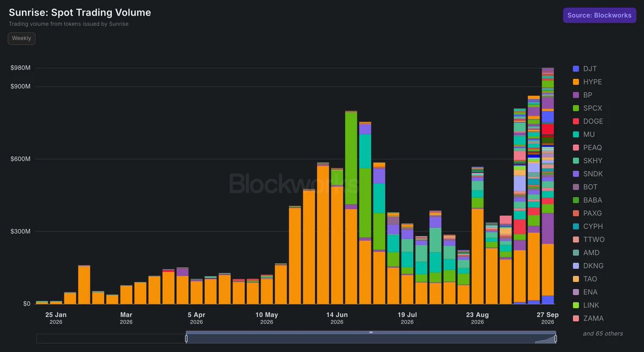Click the right handle of range slider
The image size is (644, 352).
coord(555,339)
